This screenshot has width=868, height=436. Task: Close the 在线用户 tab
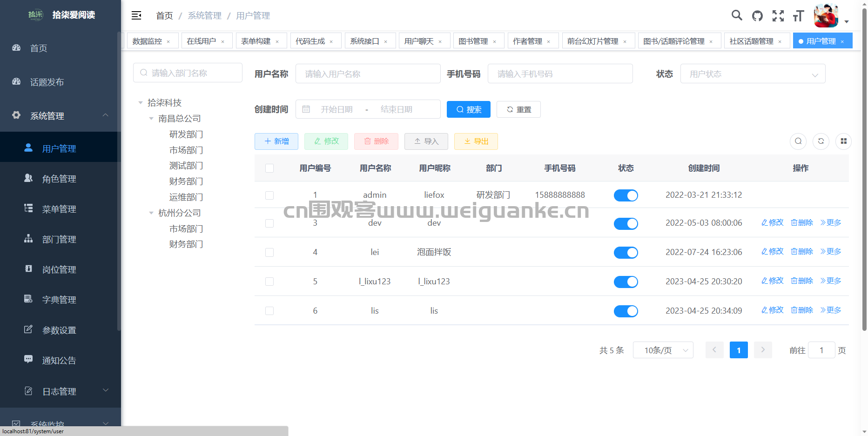[x=223, y=41]
